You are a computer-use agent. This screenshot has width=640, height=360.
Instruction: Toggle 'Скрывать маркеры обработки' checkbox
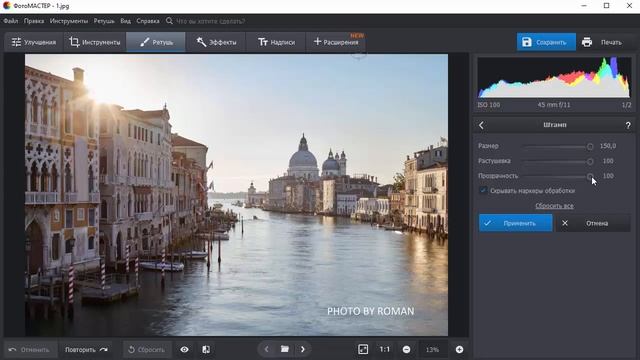pyautogui.click(x=483, y=191)
